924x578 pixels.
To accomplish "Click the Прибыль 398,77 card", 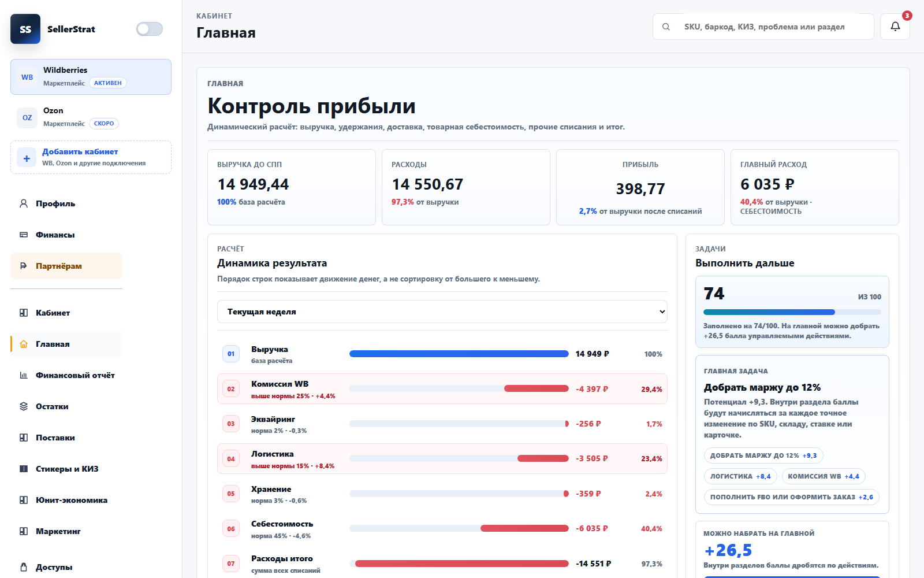I will 640,187.
